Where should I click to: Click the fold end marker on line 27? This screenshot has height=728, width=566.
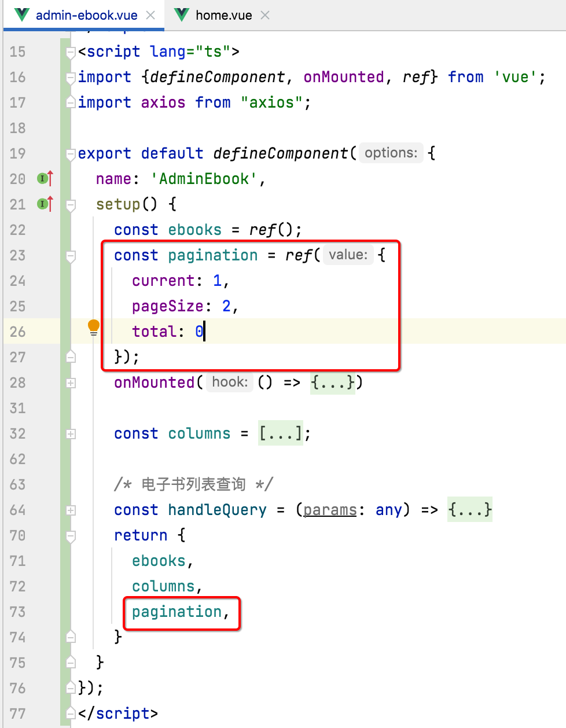pos(71,356)
